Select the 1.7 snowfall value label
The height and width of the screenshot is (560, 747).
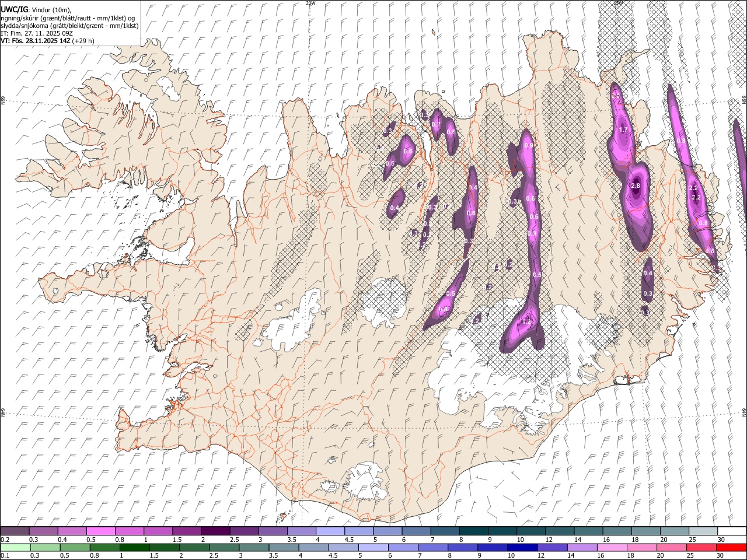(623, 129)
